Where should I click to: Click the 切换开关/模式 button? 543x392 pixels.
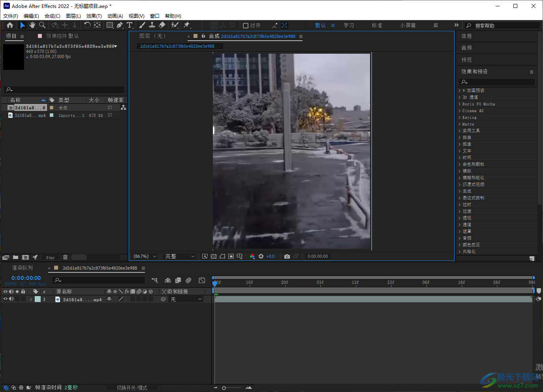132,388
